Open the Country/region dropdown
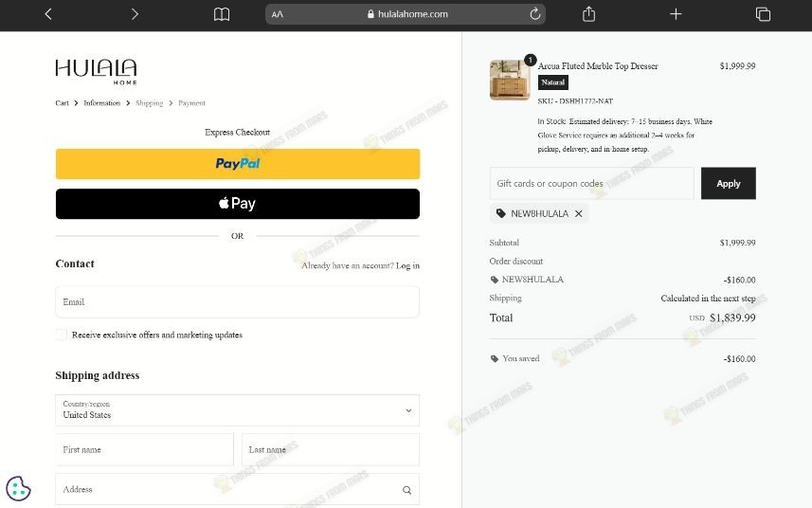This screenshot has height=508, width=812. pyautogui.click(x=237, y=410)
